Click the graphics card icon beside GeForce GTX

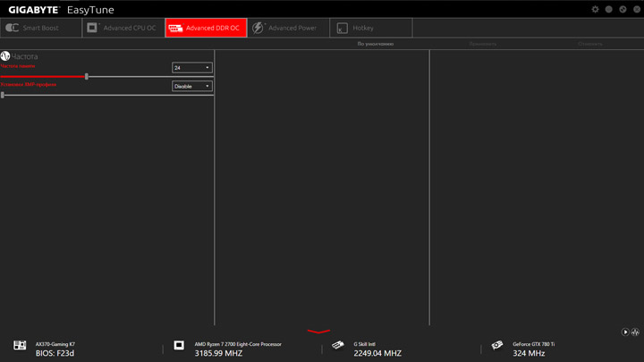[497, 345]
